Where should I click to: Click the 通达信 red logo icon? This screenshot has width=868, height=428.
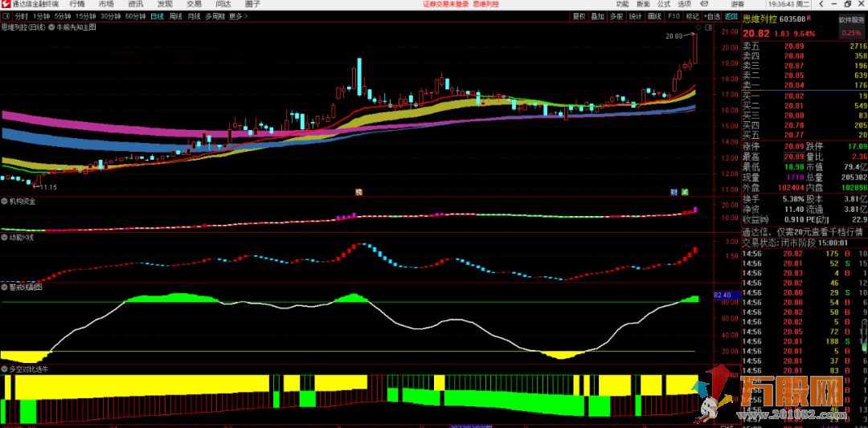(x=6, y=4)
